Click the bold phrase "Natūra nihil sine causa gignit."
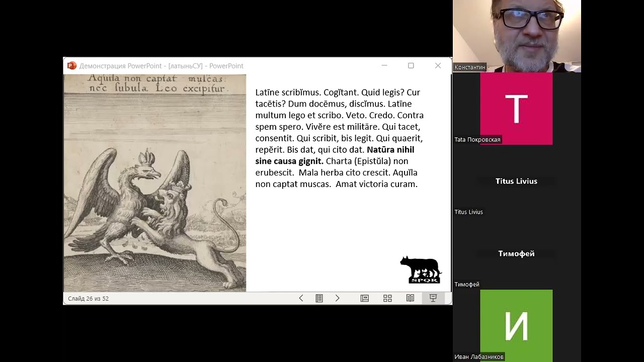 pyautogui.click(x=335, y=155)
